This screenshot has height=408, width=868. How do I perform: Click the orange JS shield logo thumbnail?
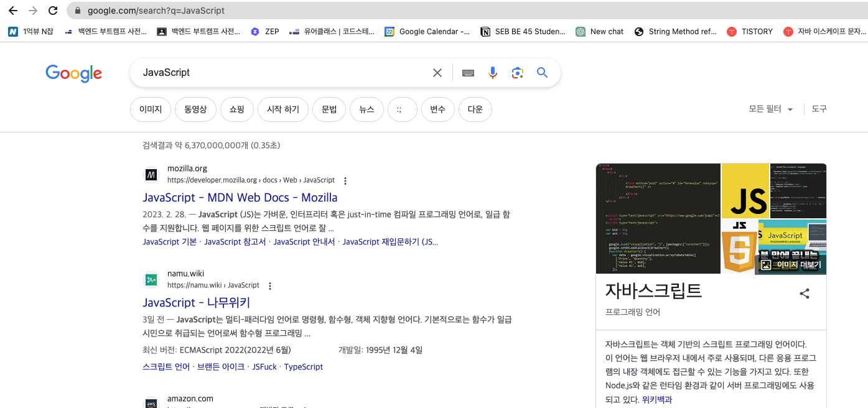pyautogui.click(x=740, y=246)
